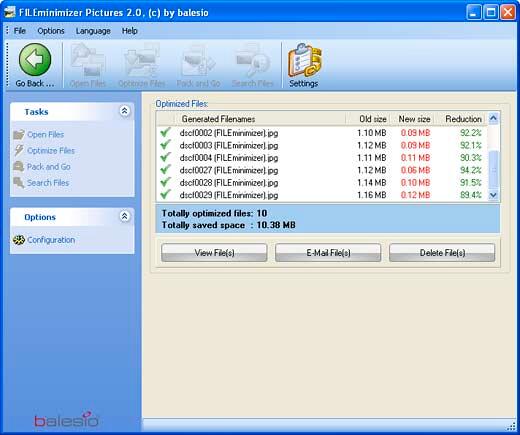Click the E-Mail File(s) button
This screenshot has height=435, width=520.
click(328, 253)
